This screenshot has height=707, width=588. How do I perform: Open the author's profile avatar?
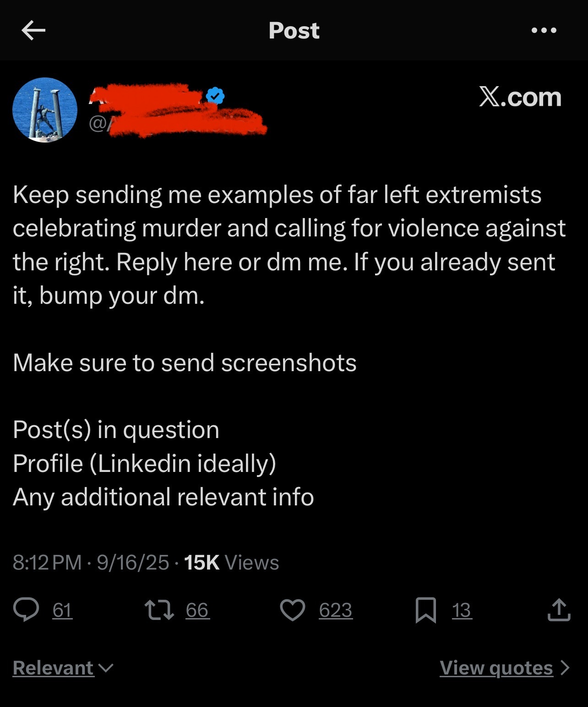coord(44,110)
